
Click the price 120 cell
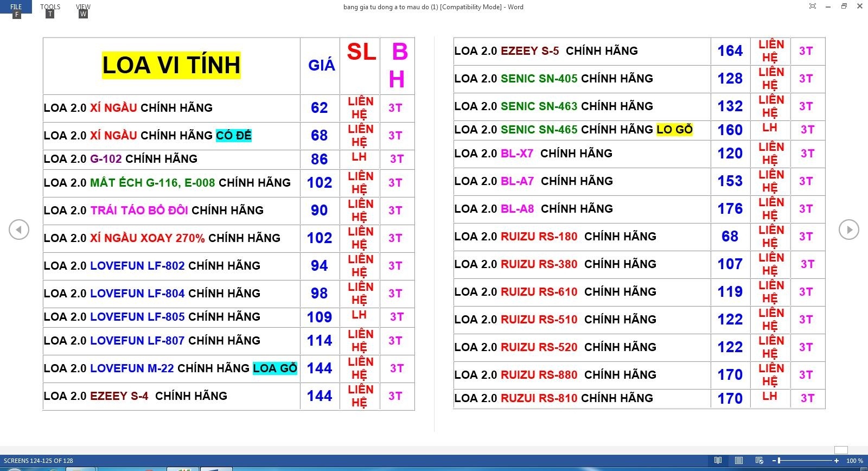[730, 153]
